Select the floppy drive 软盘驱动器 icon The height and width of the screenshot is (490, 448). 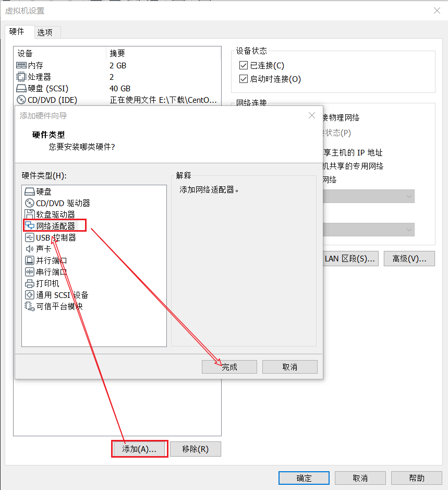click(29, 214)
